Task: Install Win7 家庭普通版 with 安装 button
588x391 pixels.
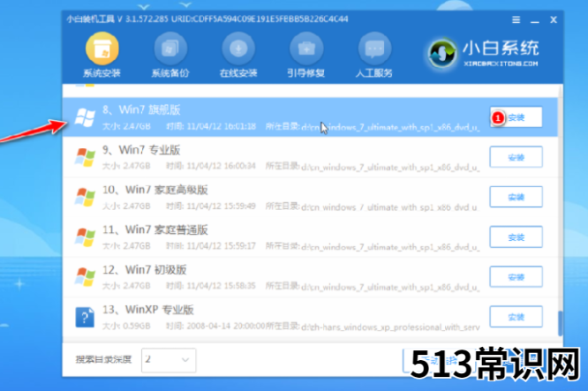Action: coord(516,237)
